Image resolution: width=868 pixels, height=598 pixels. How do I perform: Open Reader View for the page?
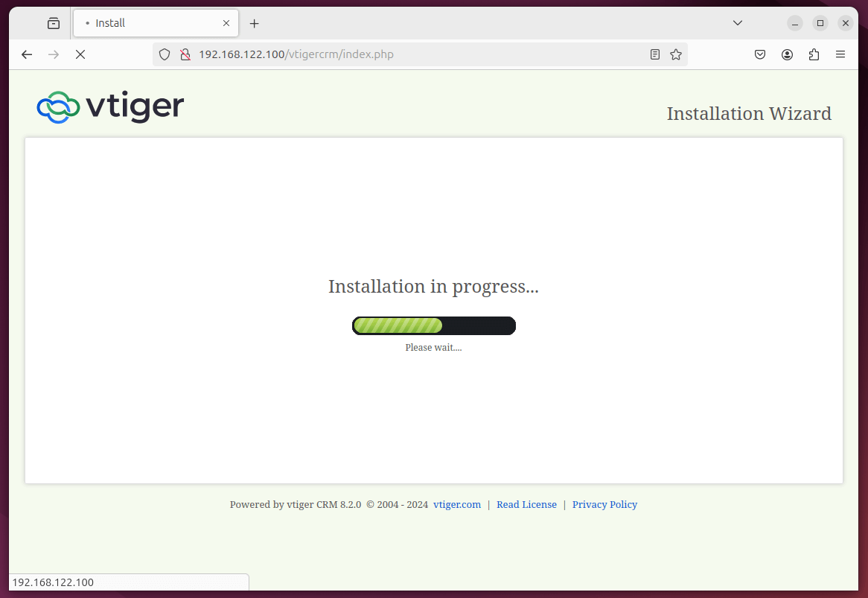coord(654,54)
